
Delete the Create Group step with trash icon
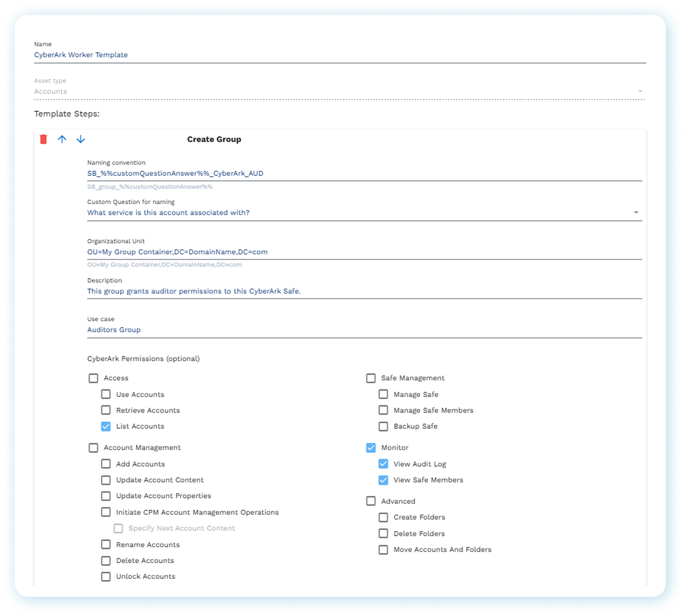pos(43,139)
